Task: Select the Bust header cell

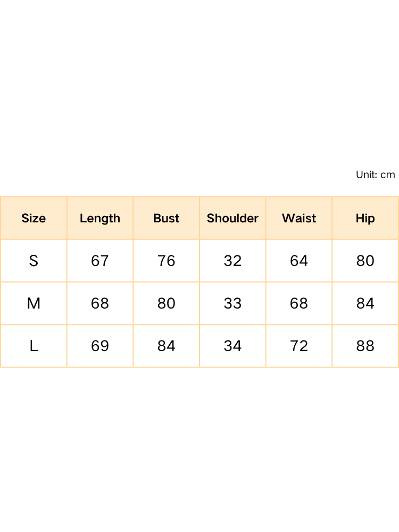Action: (167, 218)
